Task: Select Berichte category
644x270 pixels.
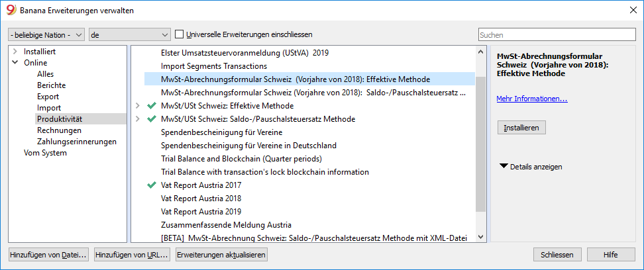Action: [51, 85]
